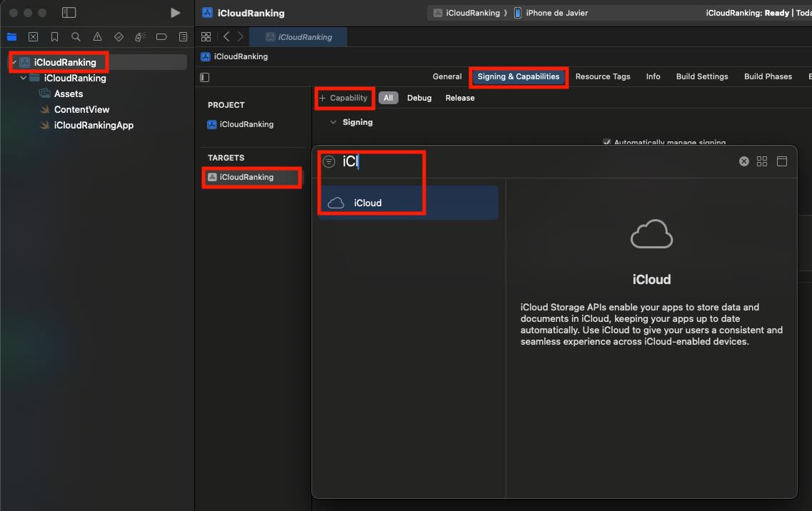
Task: Collapse the iCloudRanking folder group
Action: tap(24, 79)
